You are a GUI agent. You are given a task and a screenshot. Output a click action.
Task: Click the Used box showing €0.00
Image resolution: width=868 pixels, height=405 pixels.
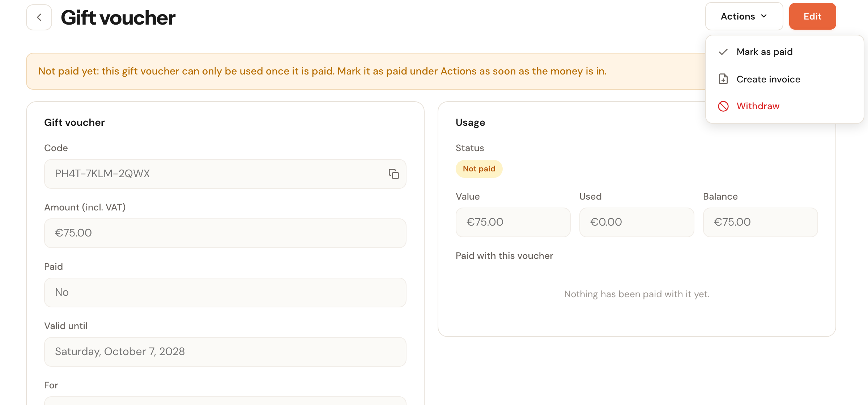[x=637, y=222]
